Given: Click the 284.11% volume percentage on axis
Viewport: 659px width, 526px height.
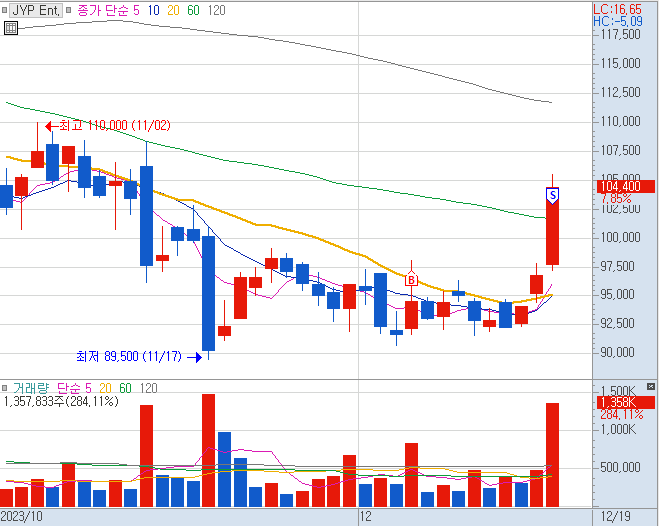Looking at the screenshot, I should point(622,415).
